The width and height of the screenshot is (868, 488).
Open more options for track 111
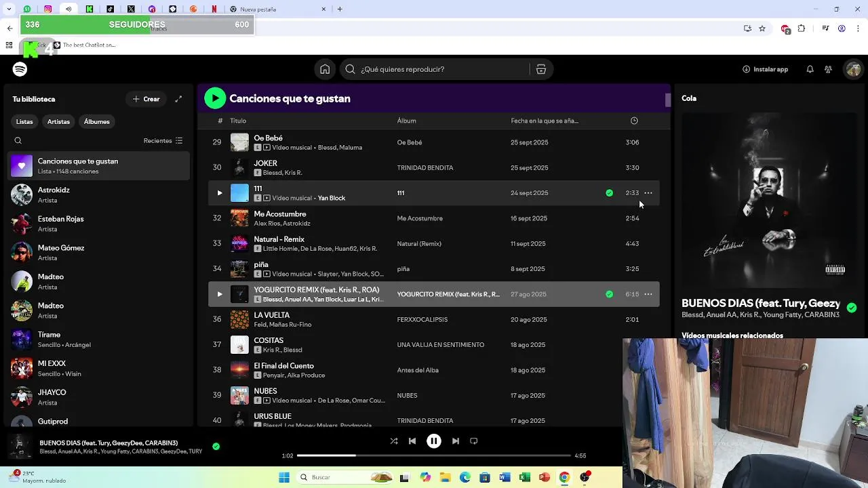click(648, 193)
